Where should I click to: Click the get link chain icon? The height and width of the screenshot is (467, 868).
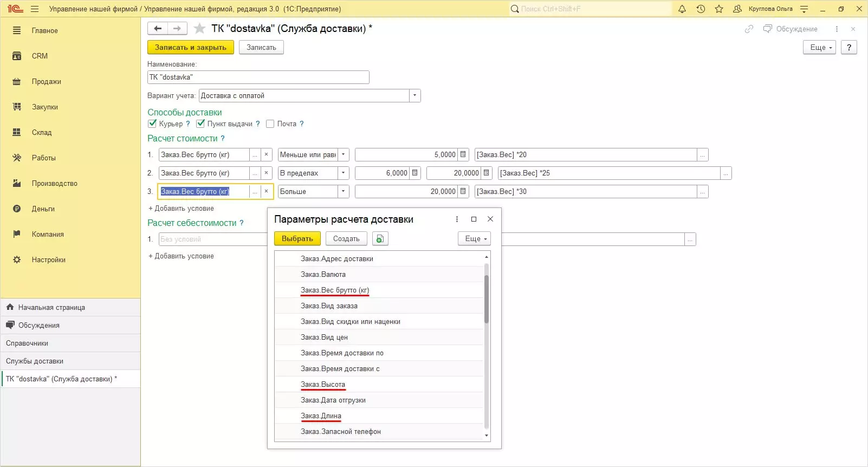pyautogui.click(x=749, y=29)
